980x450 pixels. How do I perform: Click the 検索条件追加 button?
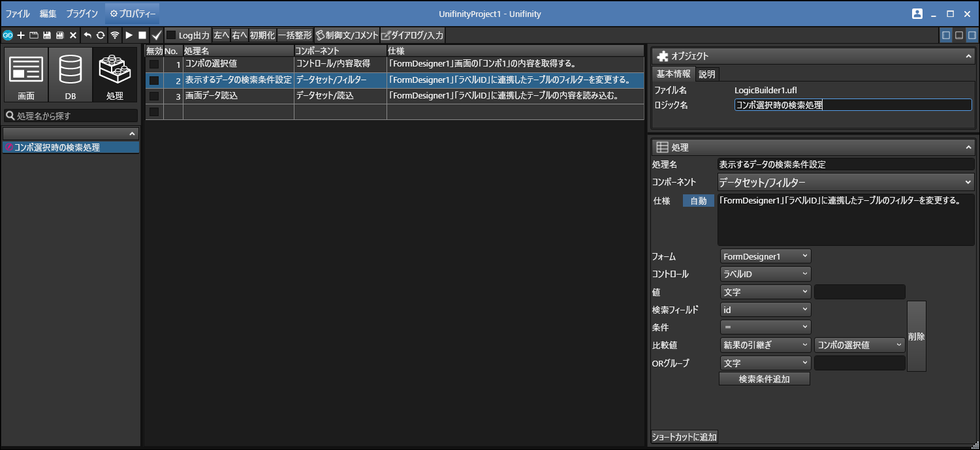click(764, 379)
